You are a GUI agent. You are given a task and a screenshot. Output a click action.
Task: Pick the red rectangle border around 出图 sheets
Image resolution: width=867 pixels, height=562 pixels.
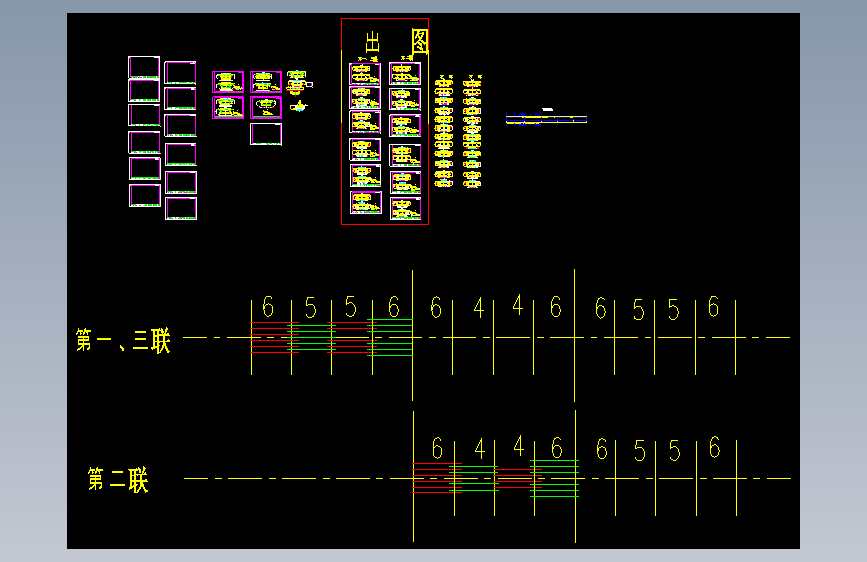click(x=385, y=122)
